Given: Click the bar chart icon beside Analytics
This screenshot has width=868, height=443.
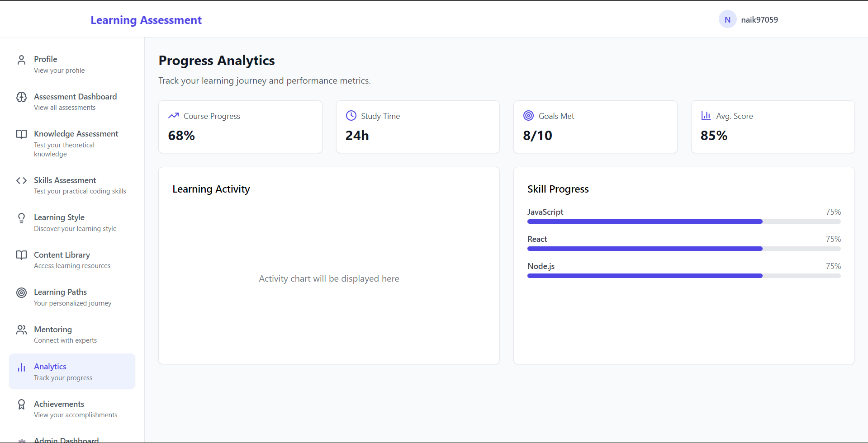Looking at the screenshot, I should pos(21,368).
